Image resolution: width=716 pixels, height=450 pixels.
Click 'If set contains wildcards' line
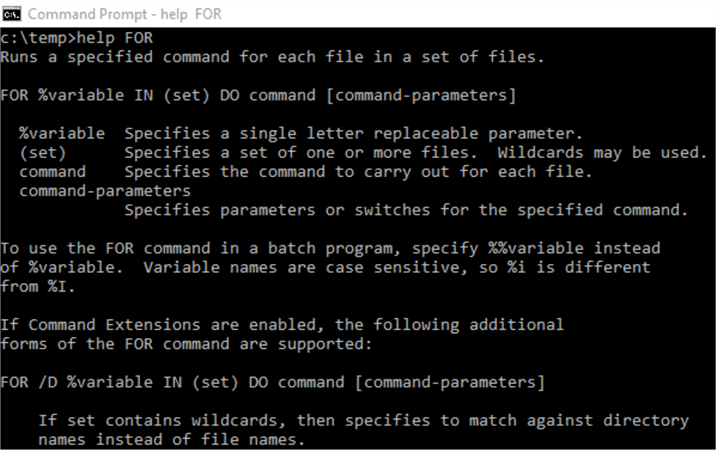363,421
